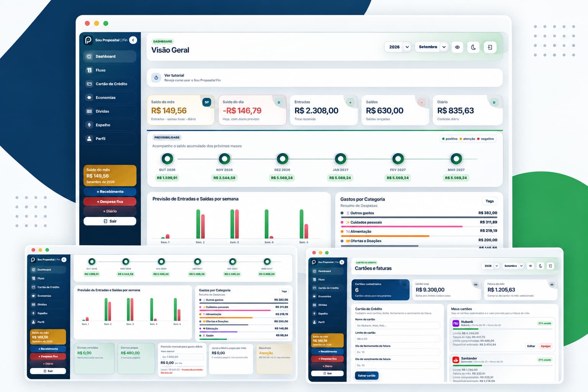Click the Salvar cartão button
This screenshot has width=588, height=392.
(366, 376)
